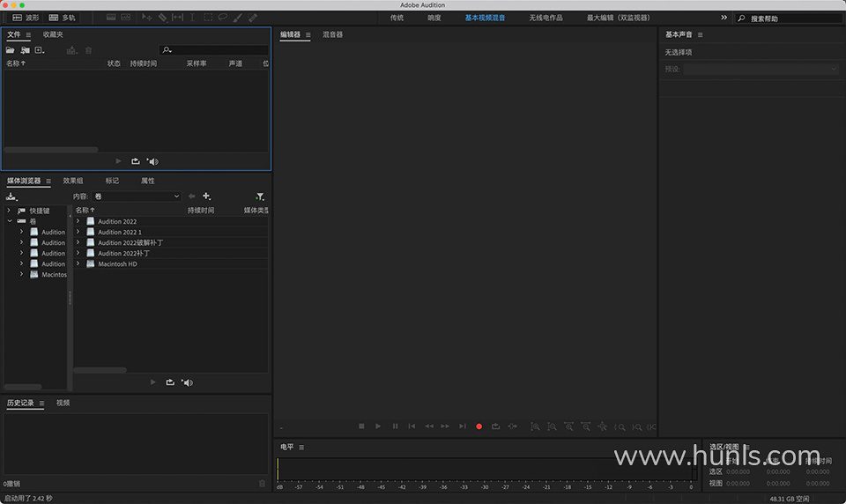Open the New File dropdown icon
This screenshot has height=504, width=846.
(40, 50)
